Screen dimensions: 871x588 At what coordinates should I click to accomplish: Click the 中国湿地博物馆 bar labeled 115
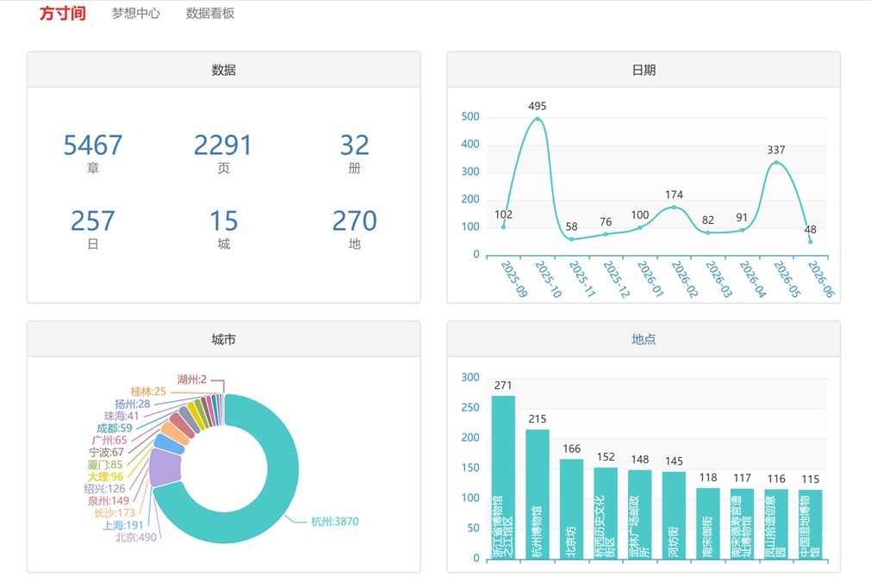tap(811, 524)
